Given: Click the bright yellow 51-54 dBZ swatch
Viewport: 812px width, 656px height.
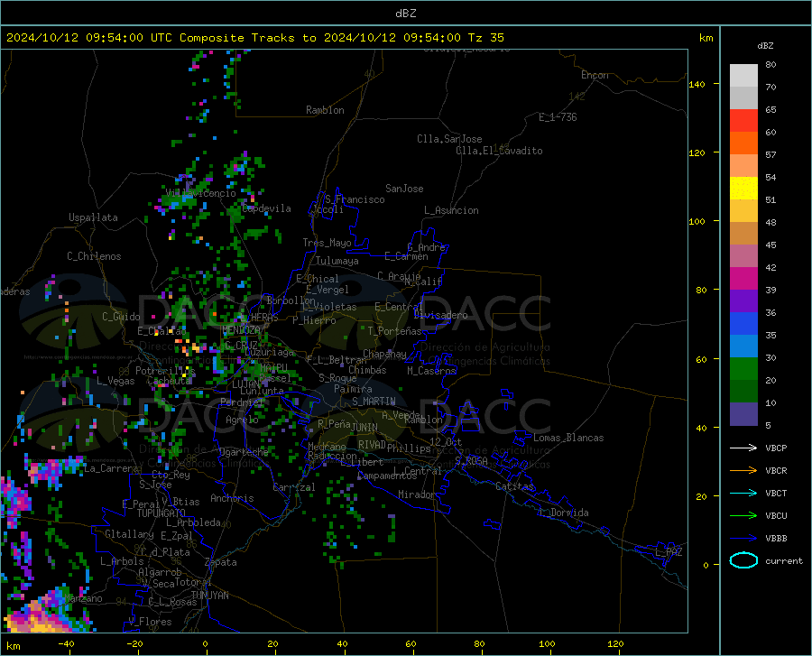Looking at the screenshot, I should pyautogui.click(x=743, y=189).
